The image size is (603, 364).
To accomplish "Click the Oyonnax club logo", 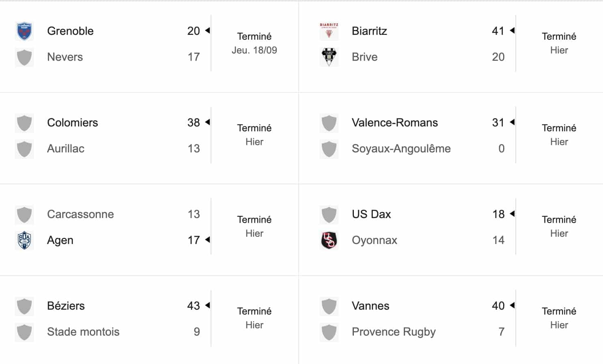I will [329, 240].
